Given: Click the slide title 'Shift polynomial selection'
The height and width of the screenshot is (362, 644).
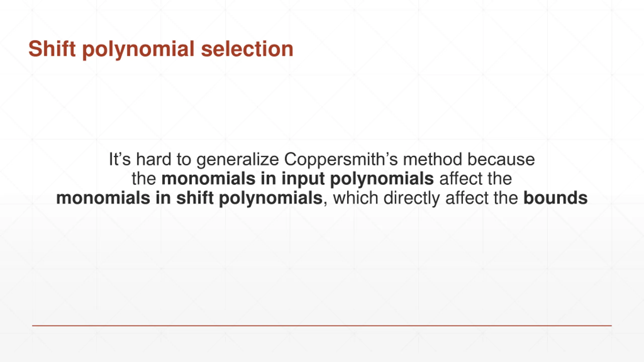Looking at the screenshot, I should 161,49.
